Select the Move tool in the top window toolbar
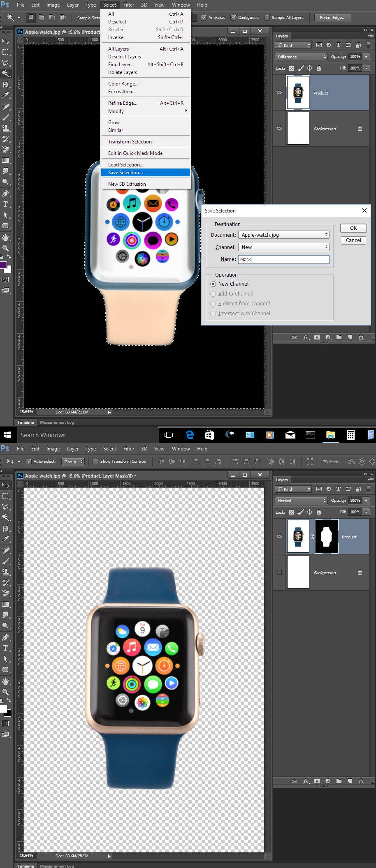 (5, 41)
